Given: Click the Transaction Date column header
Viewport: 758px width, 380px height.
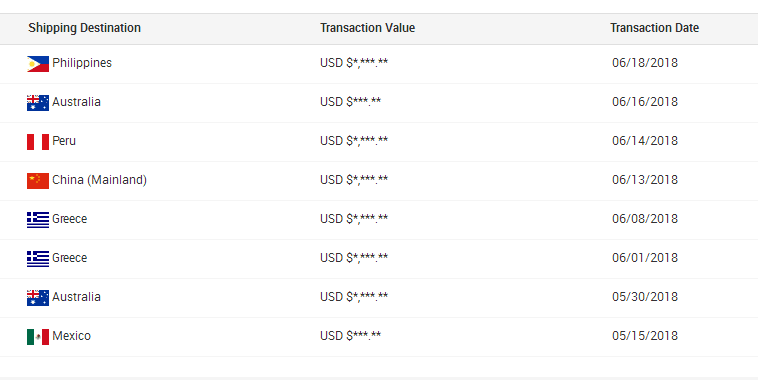Looking at the screenshot, I should coord(655,28).
